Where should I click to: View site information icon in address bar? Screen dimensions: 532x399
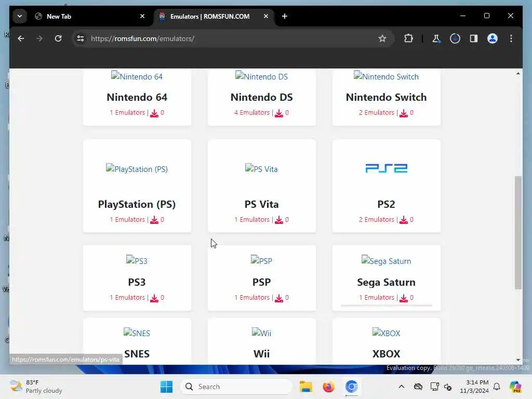81,38
